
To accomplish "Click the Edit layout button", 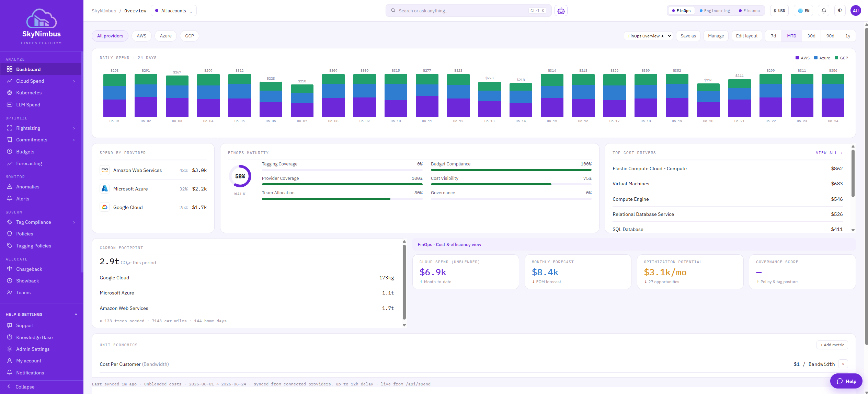I will click(746, 36).
